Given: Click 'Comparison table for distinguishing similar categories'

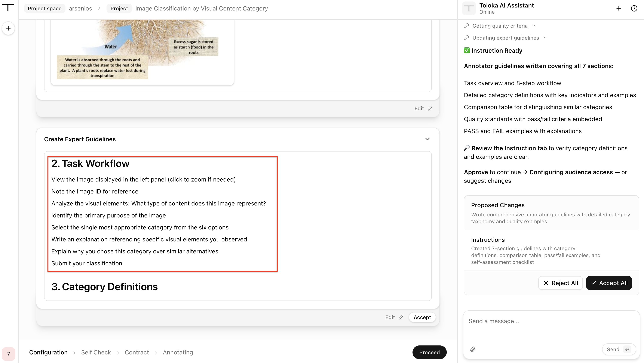Looking at the screenshot, I should tap(538, 107).
